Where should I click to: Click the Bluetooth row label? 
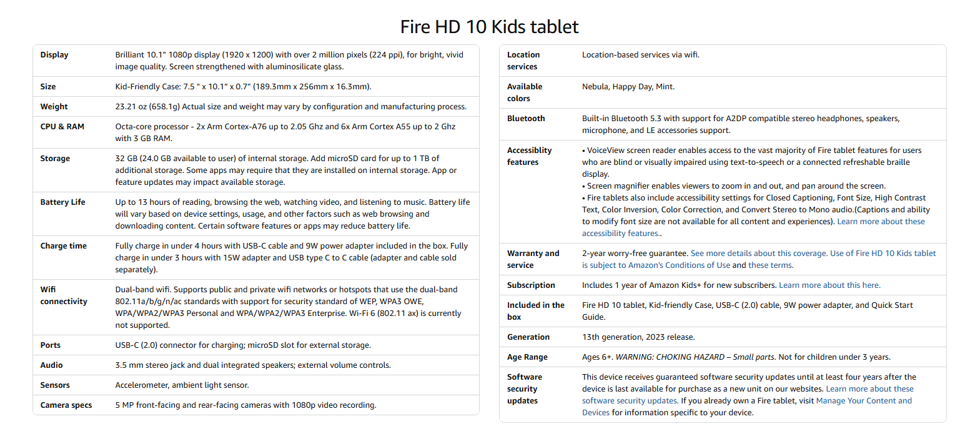click(525, 119)
